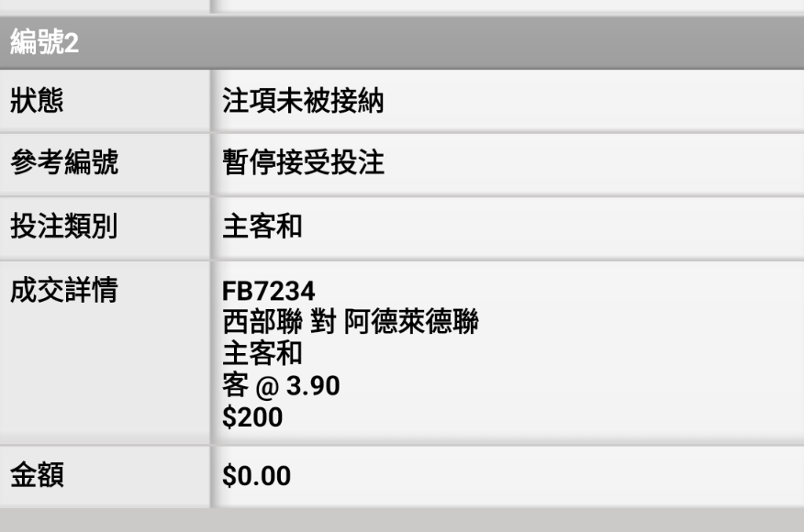Click the 客 @ 3.90 odds line
Screen dimensions: 804x532
pyautogui.click(x=281, y=385)
